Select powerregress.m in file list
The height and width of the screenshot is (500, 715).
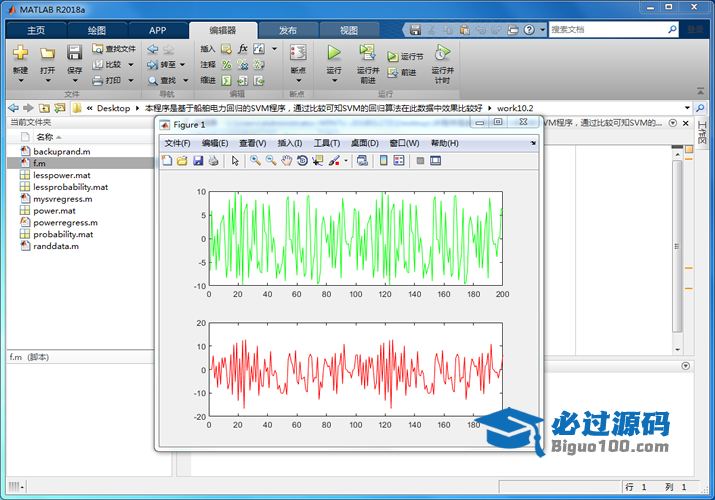tap(65, 222)
